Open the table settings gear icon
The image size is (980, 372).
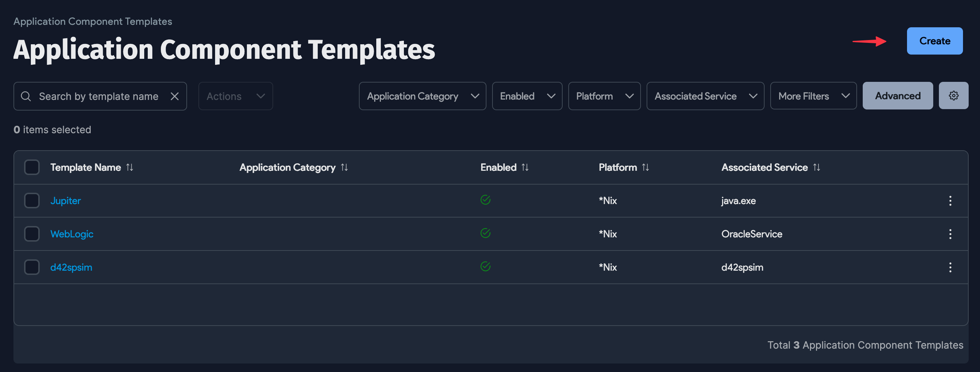tap(953, 95)
